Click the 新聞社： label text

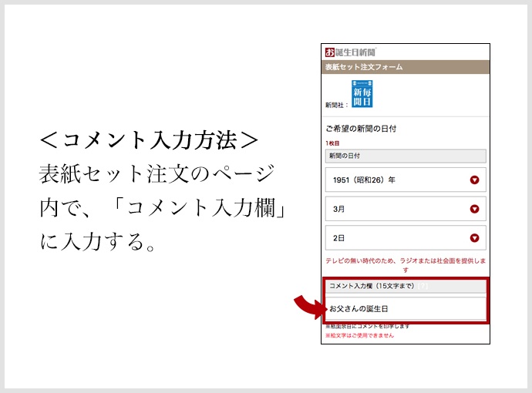336,102
